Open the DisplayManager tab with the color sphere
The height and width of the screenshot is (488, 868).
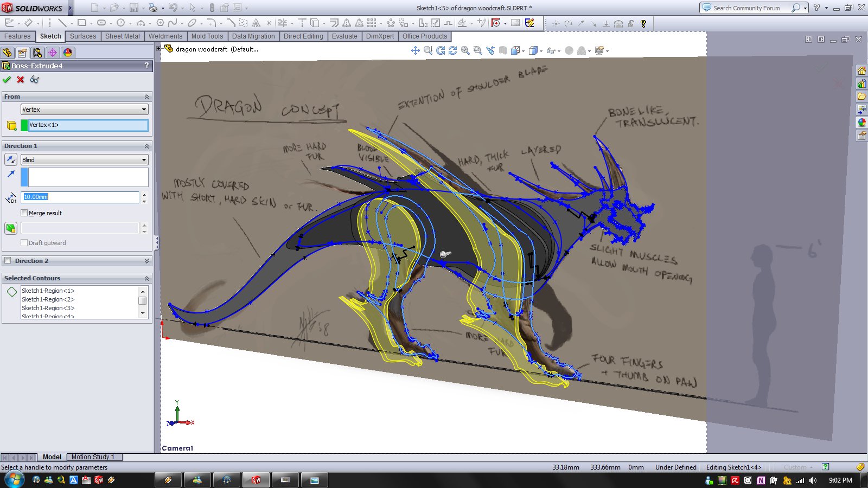(x=67, y=53)
